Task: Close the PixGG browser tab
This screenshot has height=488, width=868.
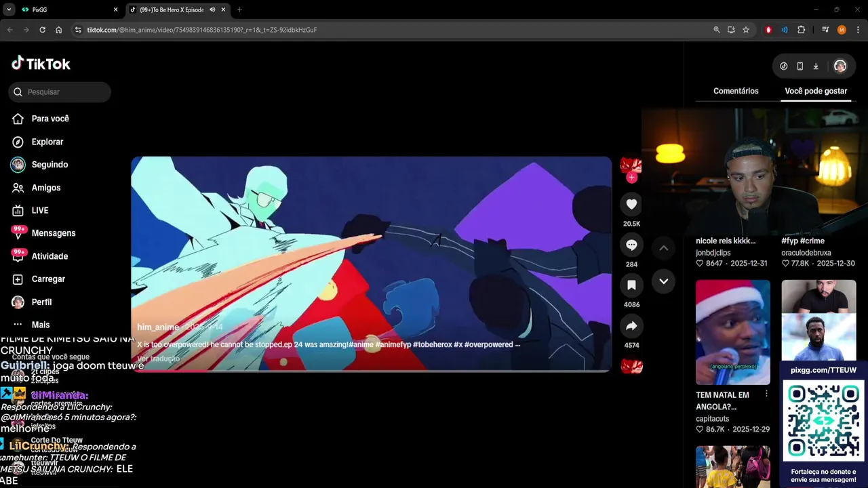Action: tap(115, 9)
